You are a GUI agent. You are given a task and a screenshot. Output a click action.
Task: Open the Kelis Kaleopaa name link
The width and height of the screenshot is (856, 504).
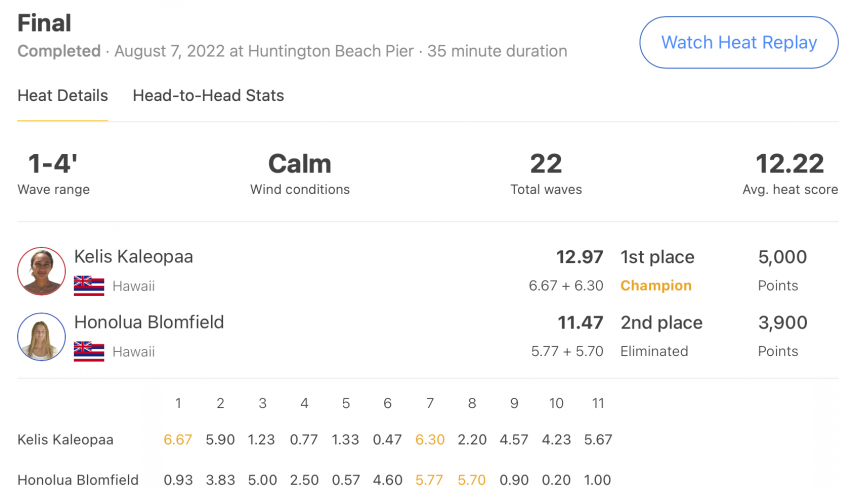(133, 257)
